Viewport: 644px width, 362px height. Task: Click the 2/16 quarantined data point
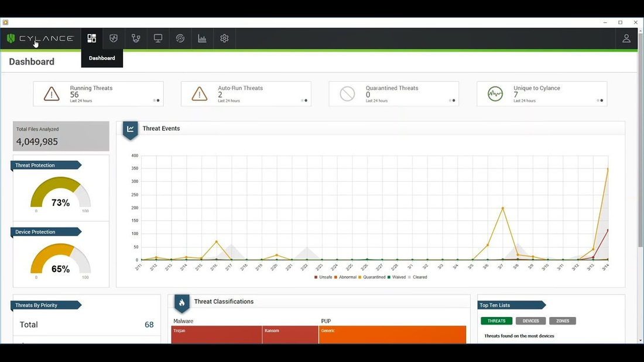click(x=217, y=242)
